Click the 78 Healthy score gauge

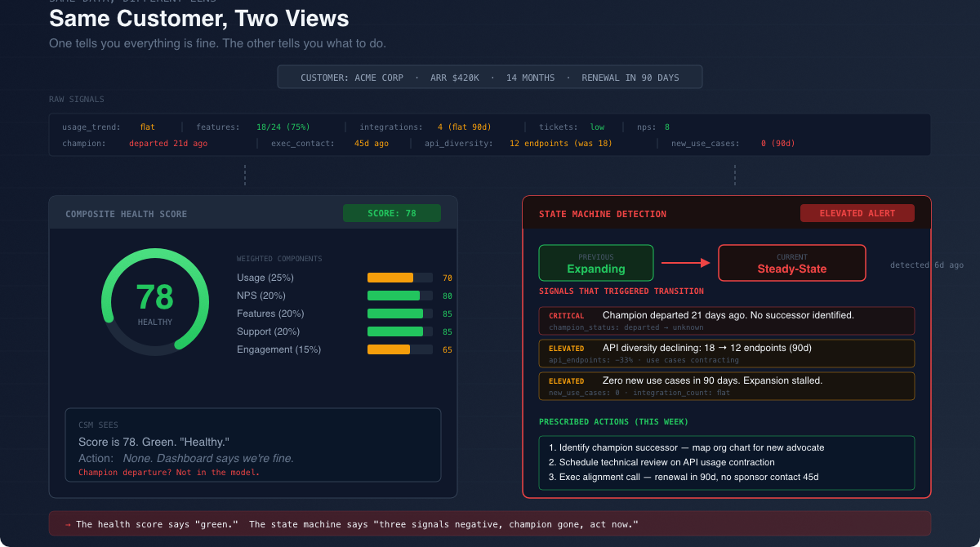click(x=155, y=302)
